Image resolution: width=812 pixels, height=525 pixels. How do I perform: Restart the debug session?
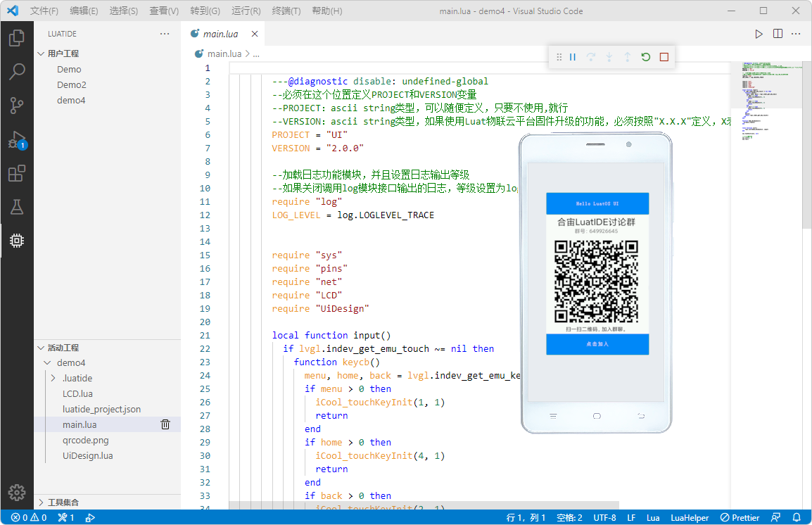(646, 57)
